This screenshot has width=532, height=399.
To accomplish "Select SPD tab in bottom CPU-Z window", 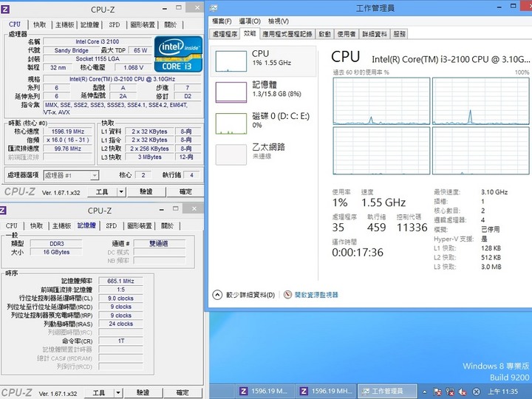I will 112,226.
